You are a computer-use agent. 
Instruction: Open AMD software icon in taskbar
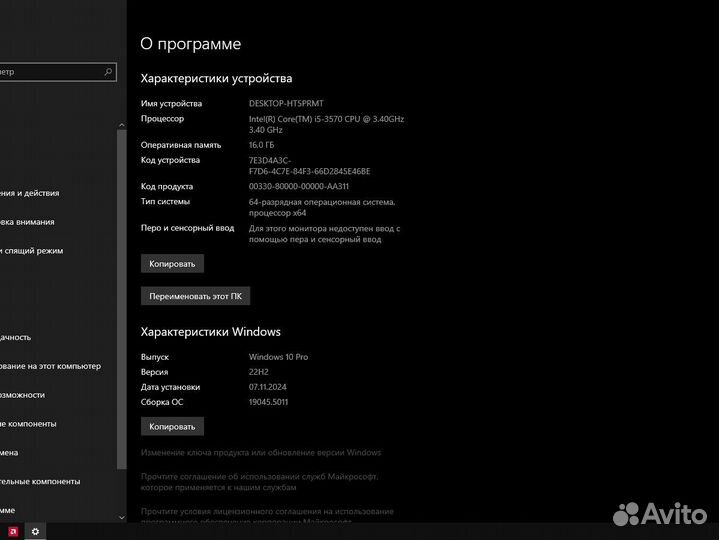14,531
